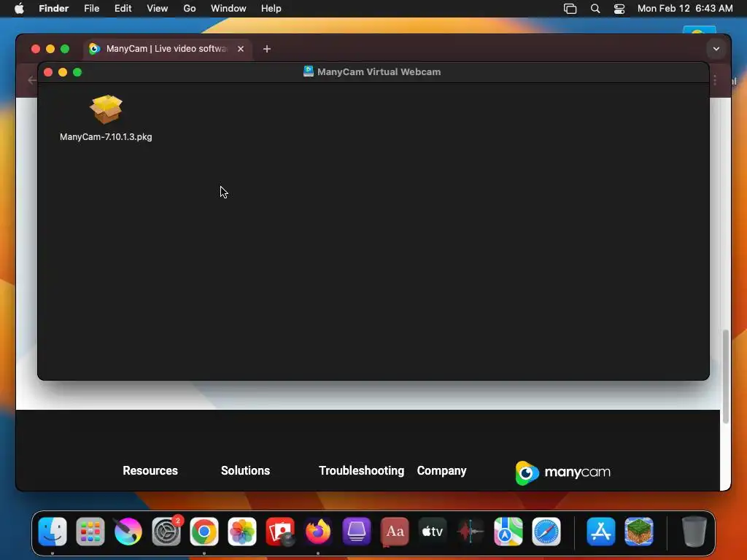Close the ManyCam Virtual Webcam window
747x560 pixels.
click(x=48, y=72)
